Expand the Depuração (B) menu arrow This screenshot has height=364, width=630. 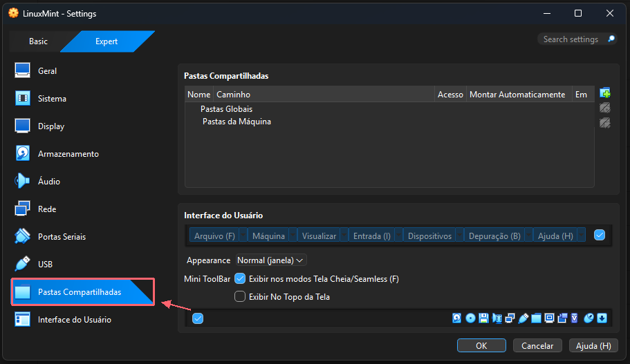(x=529, y=236)
